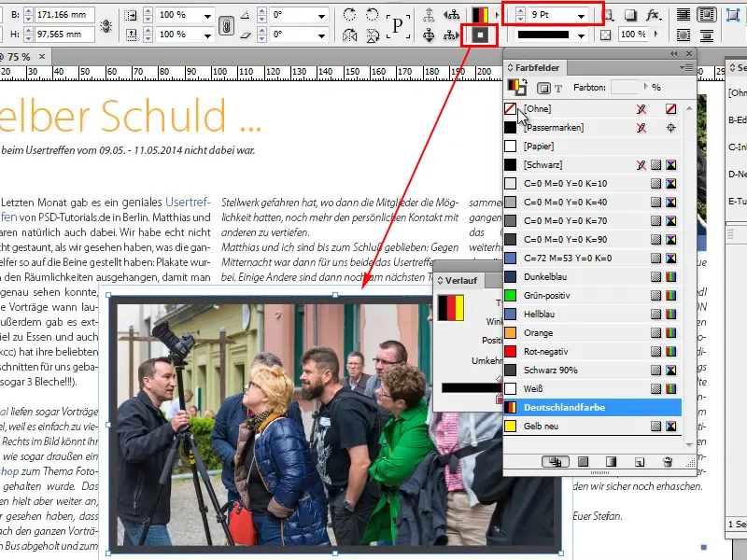Open the Farbfelder panel flyout menu

pos(686,67)
